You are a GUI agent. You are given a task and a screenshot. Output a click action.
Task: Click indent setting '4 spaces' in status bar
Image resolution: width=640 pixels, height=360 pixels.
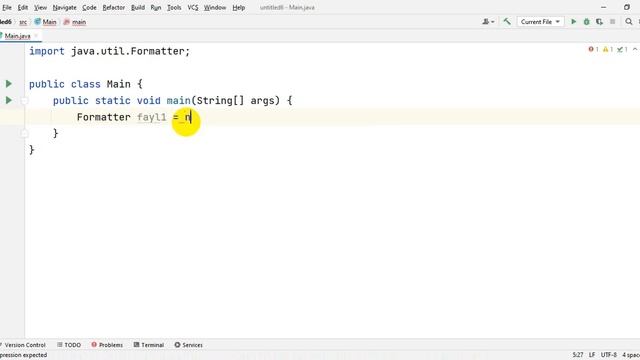tap(631, 355)
